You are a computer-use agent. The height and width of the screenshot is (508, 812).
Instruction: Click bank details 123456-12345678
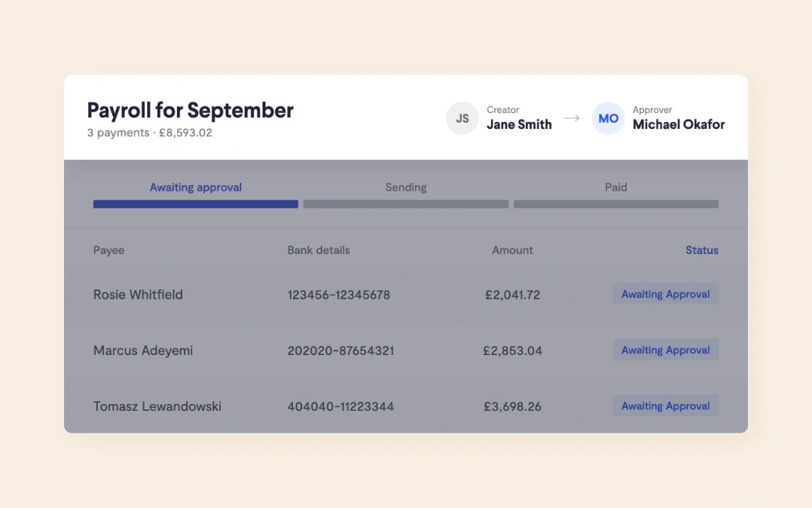(339, 295)
